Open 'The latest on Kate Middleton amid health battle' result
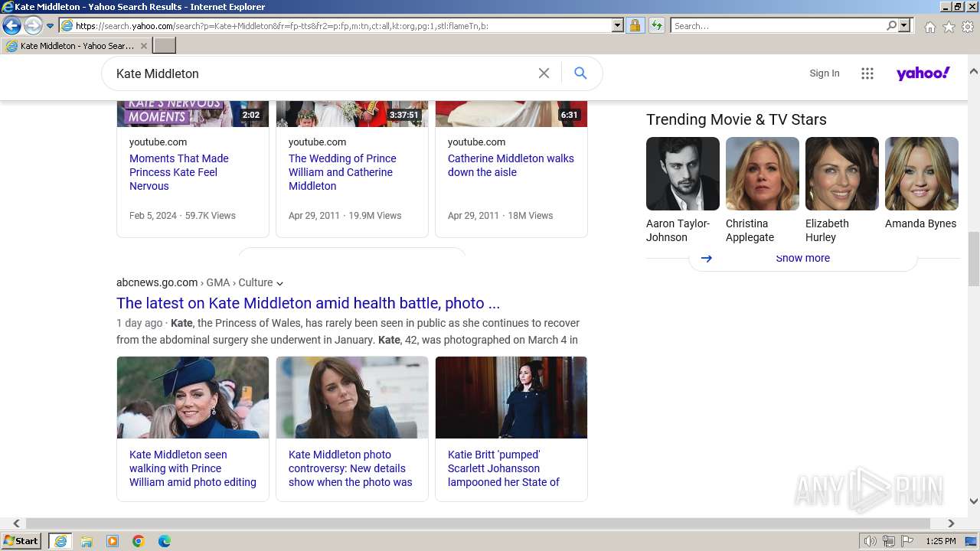This screenshot has width=980, height=551. coord(308,303)
